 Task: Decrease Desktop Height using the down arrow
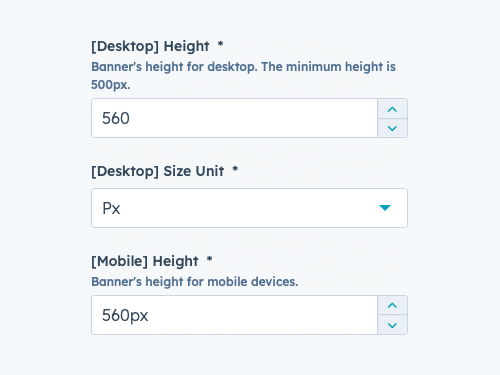coord(392,128)
